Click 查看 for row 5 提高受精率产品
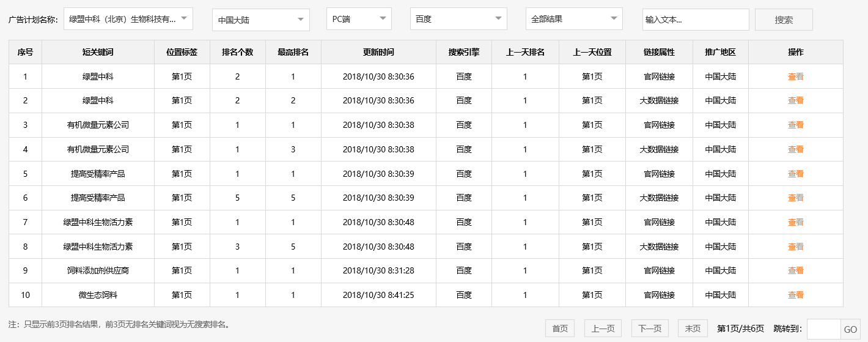Viewport: 868px width, 342px height. pos(795,174)
